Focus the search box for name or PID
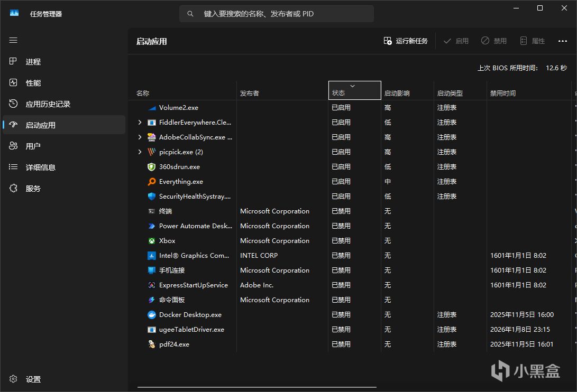 277,14
